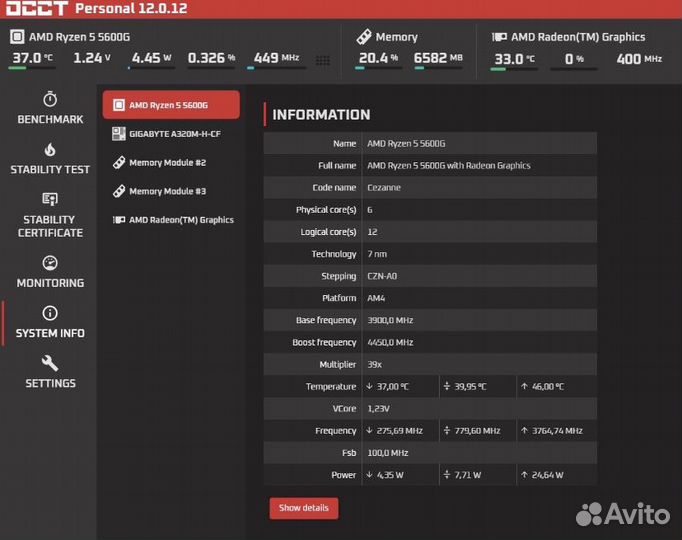The image size is (682, 540).
Task: Click average temperature 39,95 °C cell
Action: tap(478, 387)
